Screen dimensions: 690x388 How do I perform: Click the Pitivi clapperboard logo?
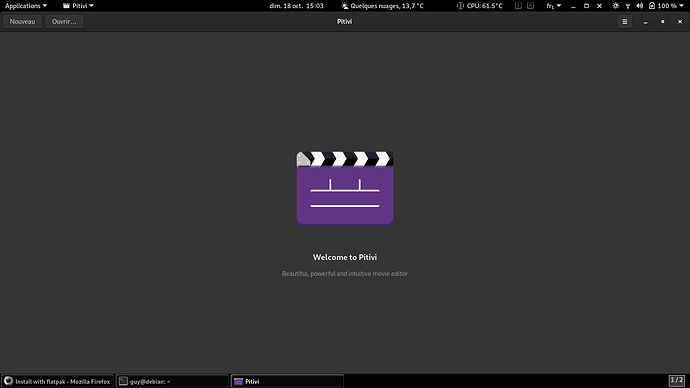[345, 189]
